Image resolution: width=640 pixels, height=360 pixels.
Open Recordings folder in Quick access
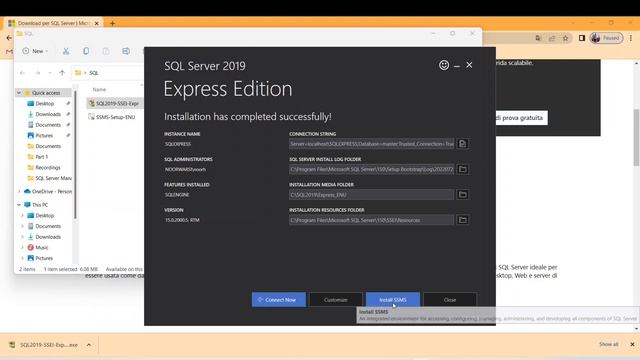[x=47, y=167]
